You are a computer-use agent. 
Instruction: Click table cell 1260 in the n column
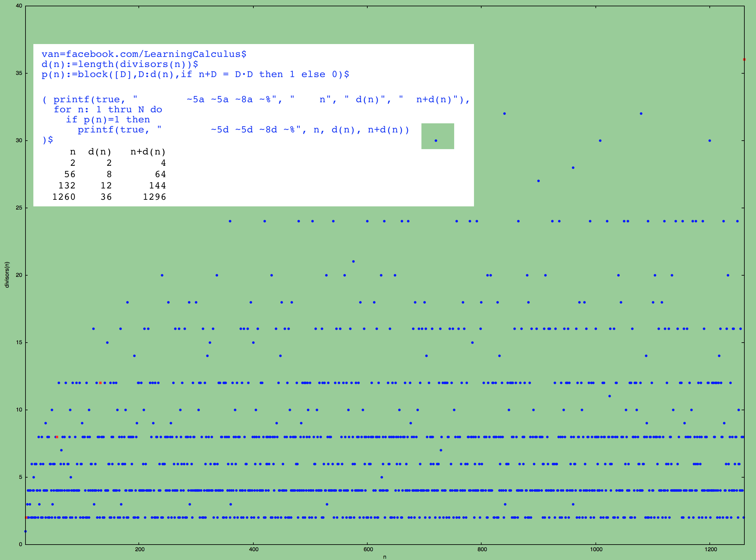(x=64, y=197)
